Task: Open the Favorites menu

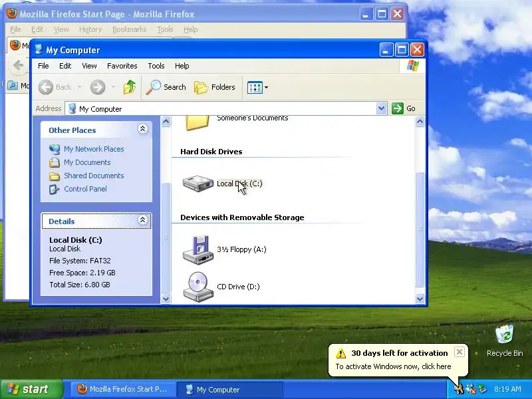Action: tap(122, 66)
